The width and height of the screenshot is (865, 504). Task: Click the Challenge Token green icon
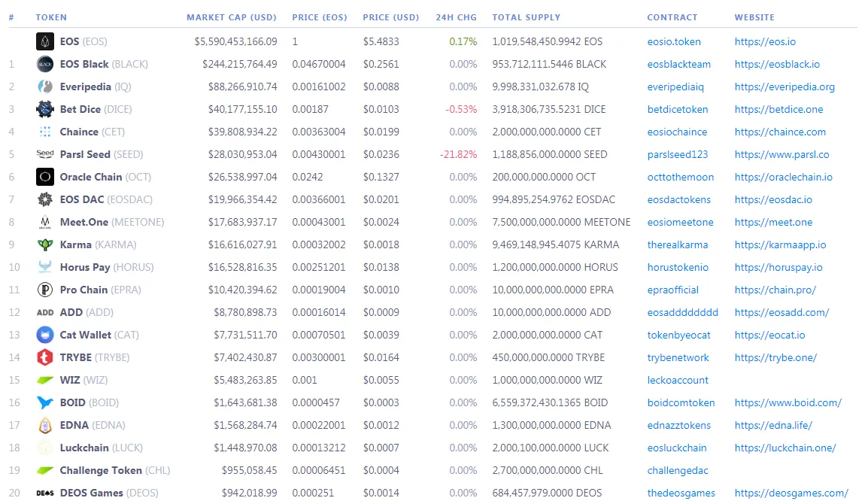[44, 470]
